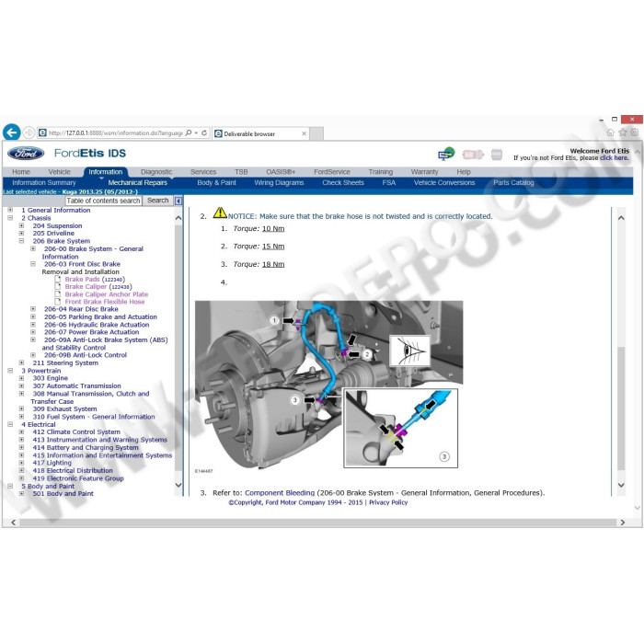Click document icon beside Brake Pads
The height and width of the screenshot is (644, 644).
tap(58, 279)
